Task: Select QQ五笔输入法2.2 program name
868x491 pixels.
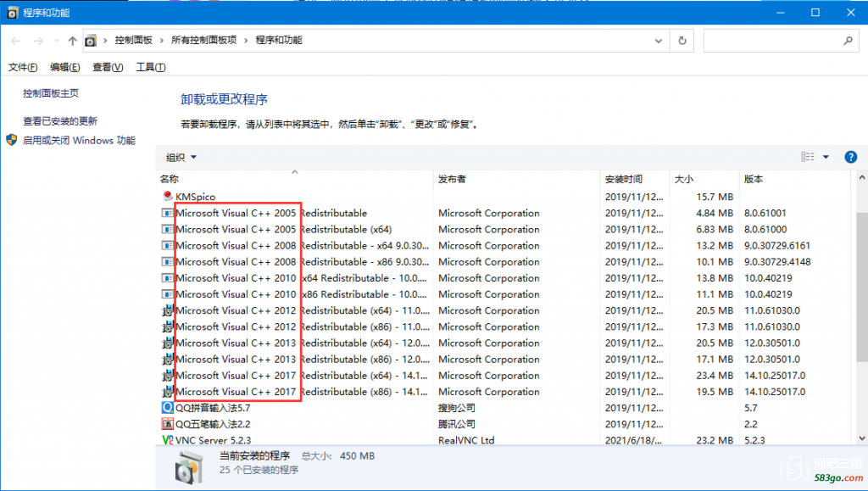Action: click(213, 424)
